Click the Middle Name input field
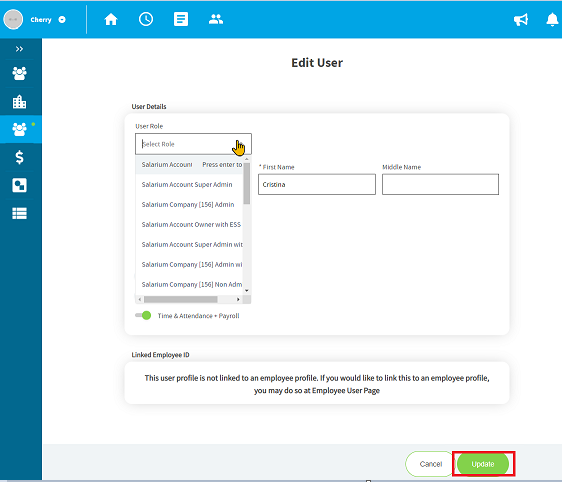This screenshot has height=482, width=562. pos(440,185)
